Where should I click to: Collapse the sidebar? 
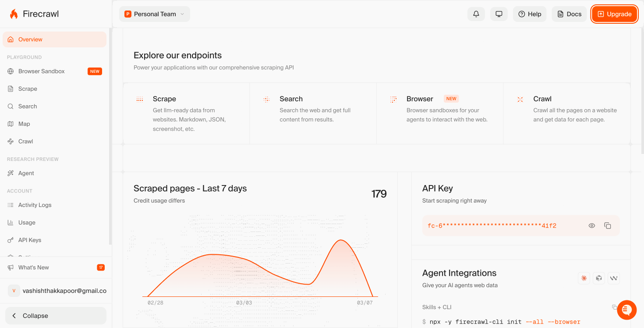56,316
